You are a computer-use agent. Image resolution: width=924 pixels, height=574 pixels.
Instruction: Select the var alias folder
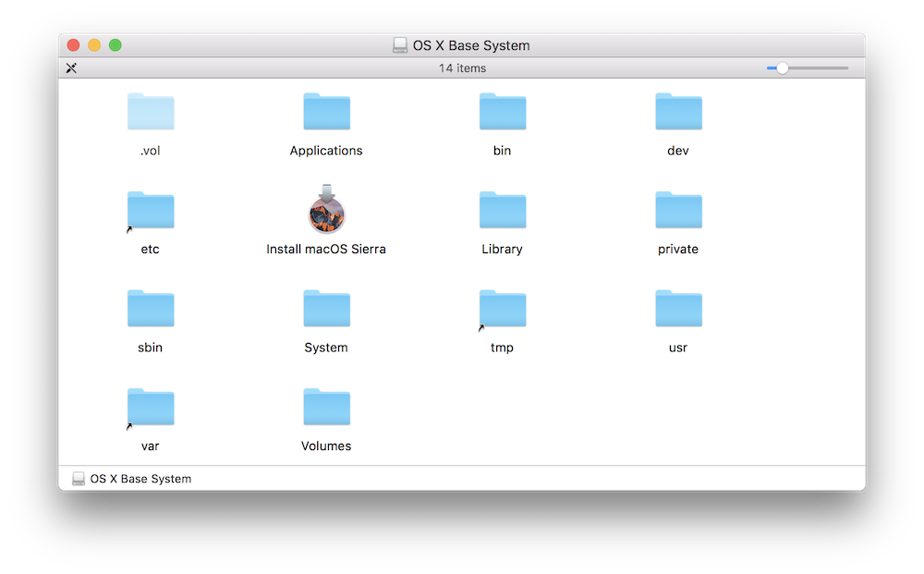click(151, 408)
